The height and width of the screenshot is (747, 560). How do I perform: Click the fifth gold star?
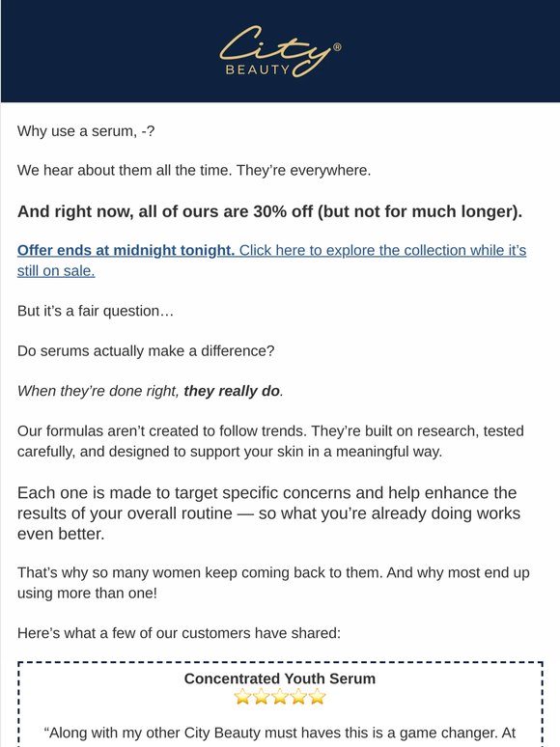pos(317,697)
